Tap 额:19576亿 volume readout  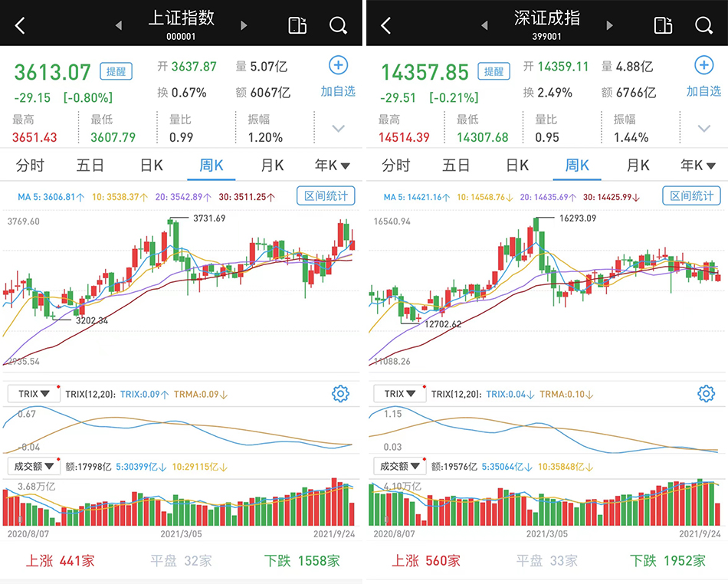click(x=454, y=467)
